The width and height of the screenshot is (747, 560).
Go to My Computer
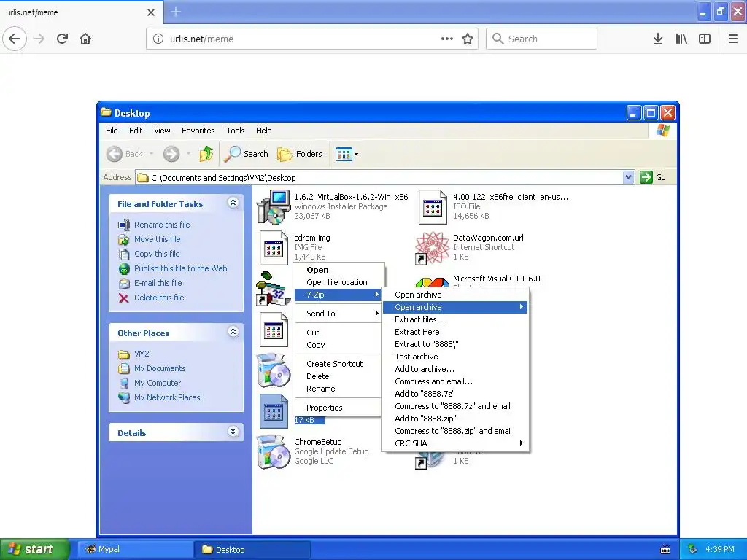[x=158, y=383]
